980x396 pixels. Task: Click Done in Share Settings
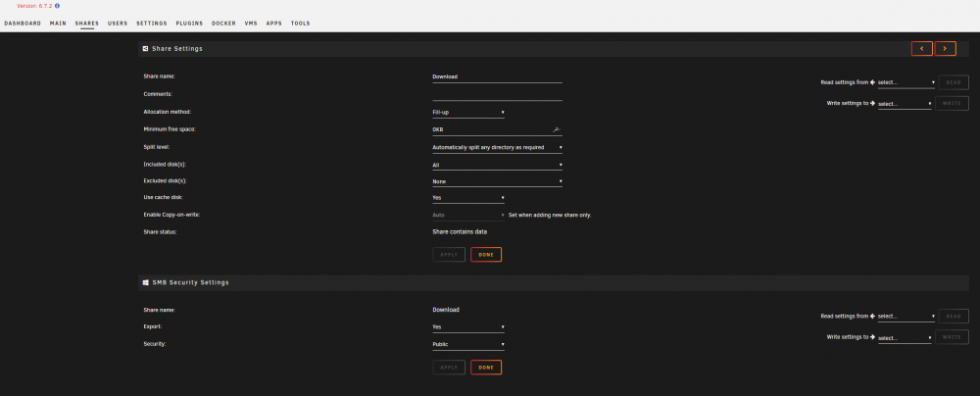click(486, 255)
